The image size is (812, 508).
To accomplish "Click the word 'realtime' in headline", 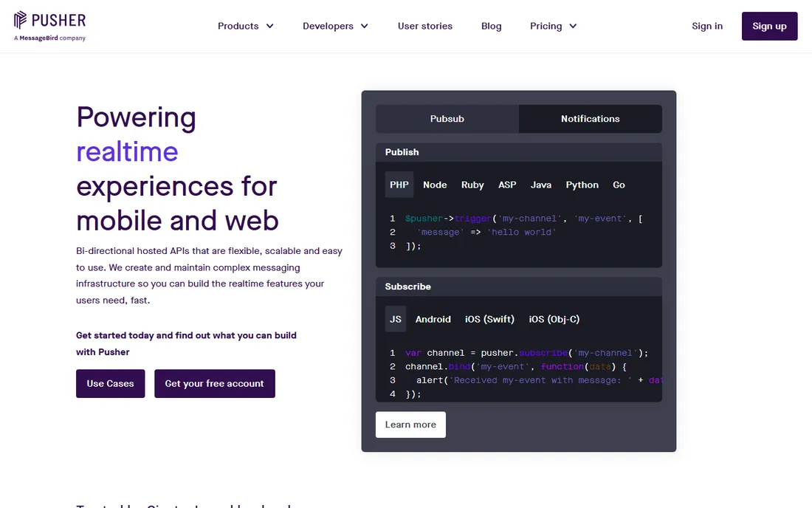I will (x=128, y=151).
